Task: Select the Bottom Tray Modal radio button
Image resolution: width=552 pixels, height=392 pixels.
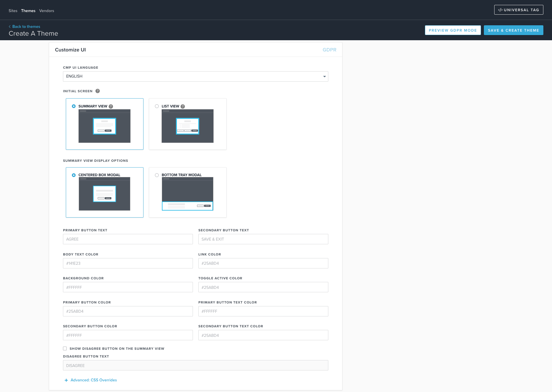Action: 157,175
